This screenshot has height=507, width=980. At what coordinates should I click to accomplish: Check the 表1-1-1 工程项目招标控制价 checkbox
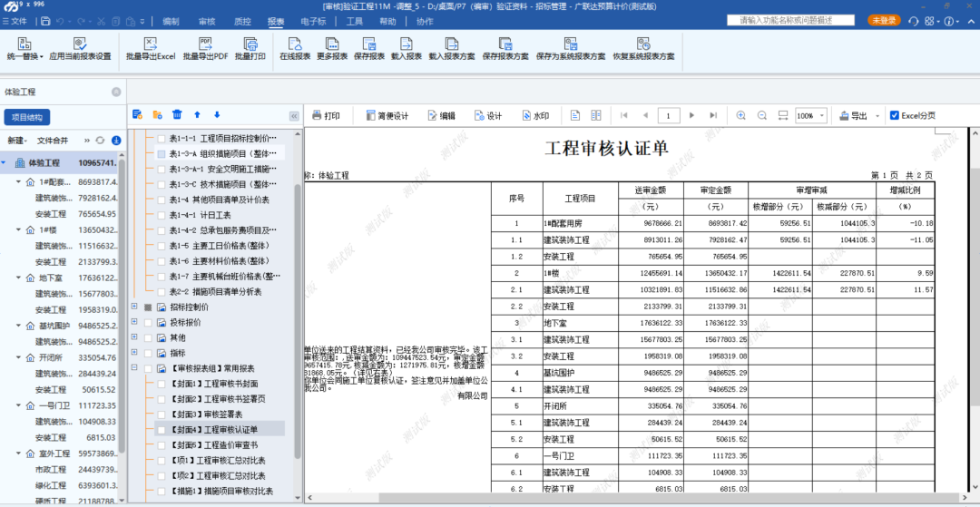pyautogui.click(x=162, y=138)
